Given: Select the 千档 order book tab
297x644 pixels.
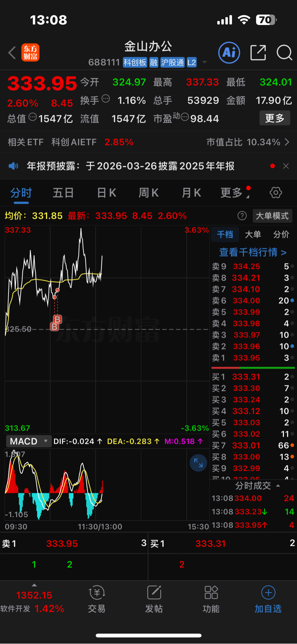Looking at the screenshot, I should coord(225,234).
